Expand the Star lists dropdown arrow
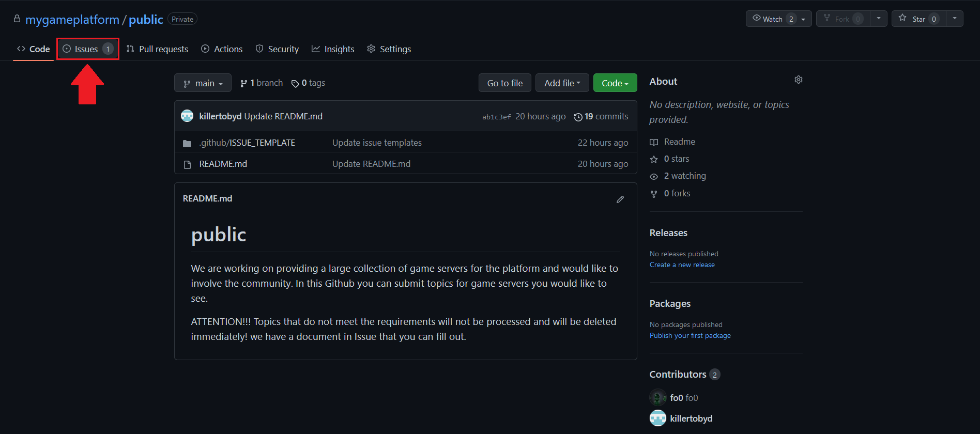This screenshot has width=980, height=434. [x=955, y=19]
